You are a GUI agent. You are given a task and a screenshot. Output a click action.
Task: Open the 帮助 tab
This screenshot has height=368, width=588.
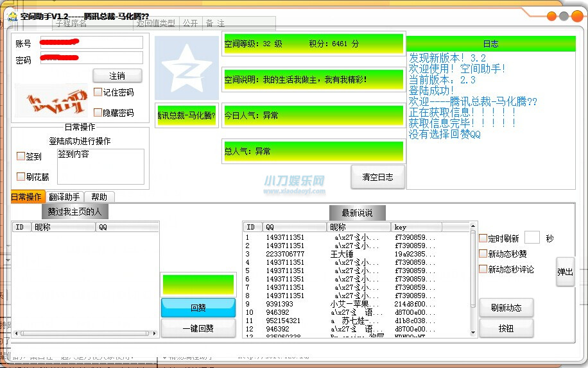(99, 197)
